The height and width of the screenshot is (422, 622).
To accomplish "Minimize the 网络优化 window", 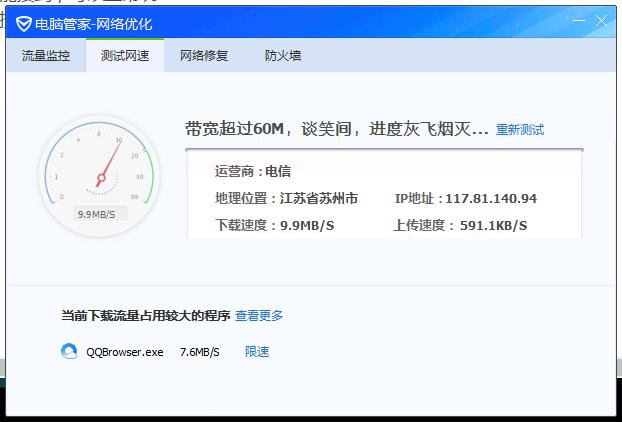I will coord(579,21).
